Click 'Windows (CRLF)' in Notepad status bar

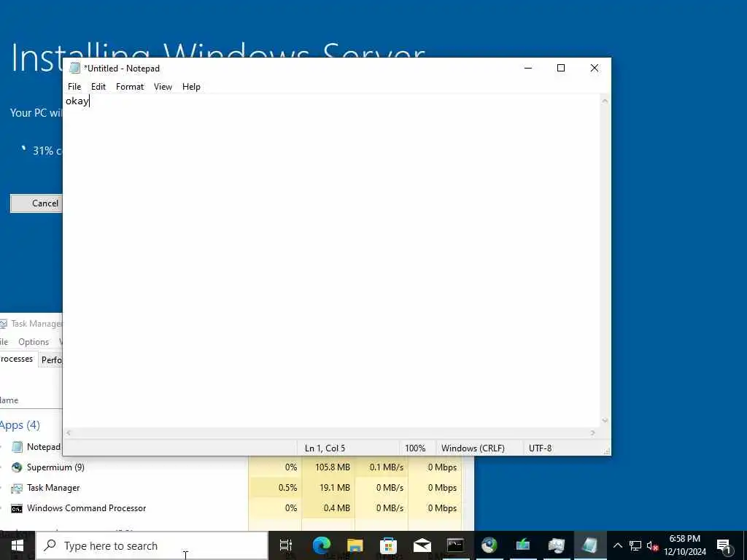click(x=473, y=448)
